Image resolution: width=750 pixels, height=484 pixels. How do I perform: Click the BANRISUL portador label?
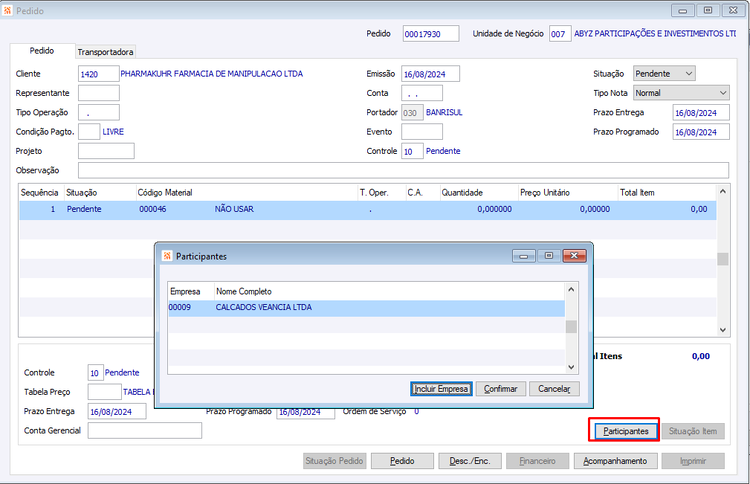(x=444, y=112)
